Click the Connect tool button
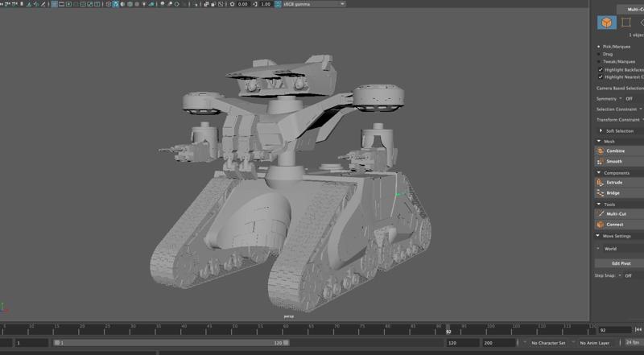 pos(619,225)
